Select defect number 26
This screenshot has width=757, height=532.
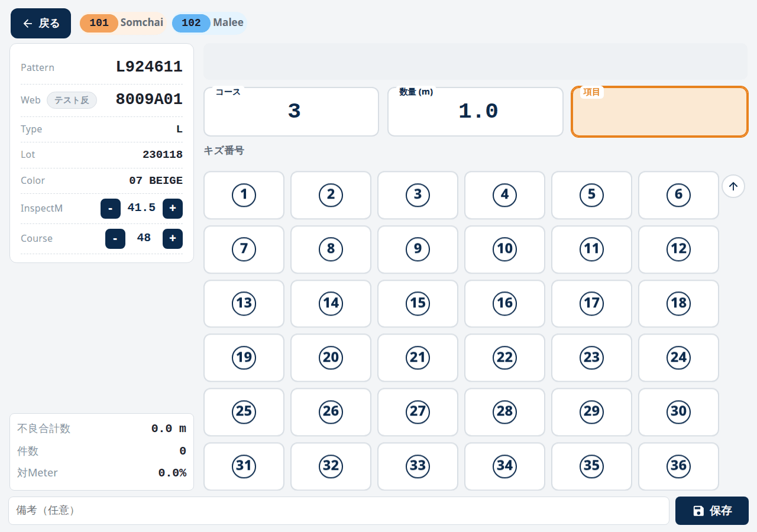(x=331, y=412)
